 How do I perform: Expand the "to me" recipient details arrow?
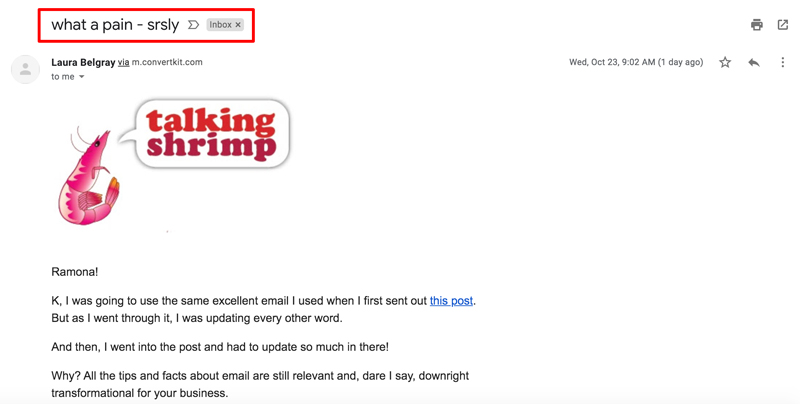click(x=82, y=77)
